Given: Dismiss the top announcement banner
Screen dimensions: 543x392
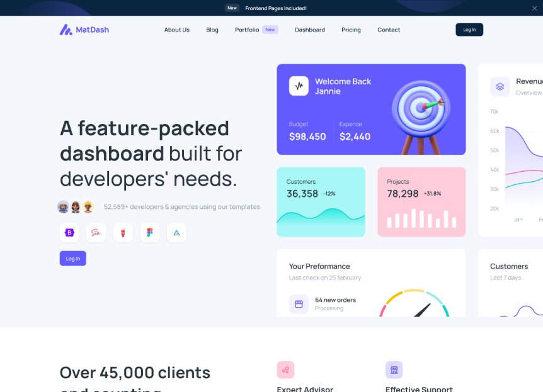Looking at the screenshot, I should [534, 8].
